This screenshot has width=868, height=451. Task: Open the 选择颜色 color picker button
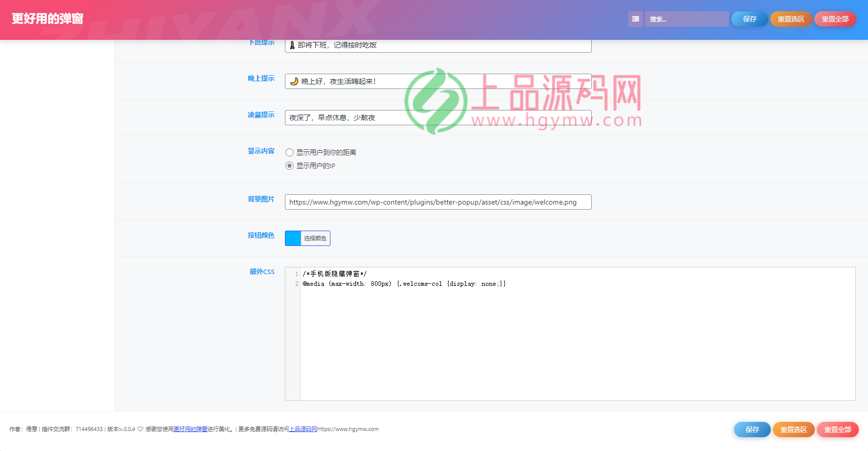315,238
